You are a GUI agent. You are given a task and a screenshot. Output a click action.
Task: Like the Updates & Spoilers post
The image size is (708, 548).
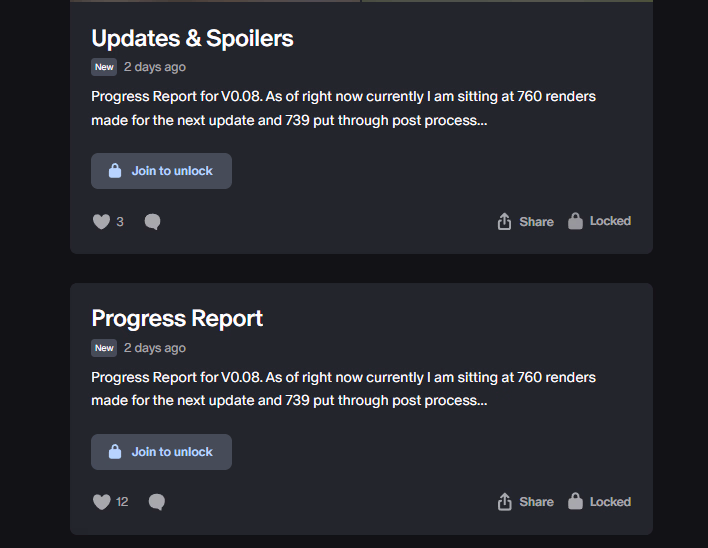pos(101,222)
